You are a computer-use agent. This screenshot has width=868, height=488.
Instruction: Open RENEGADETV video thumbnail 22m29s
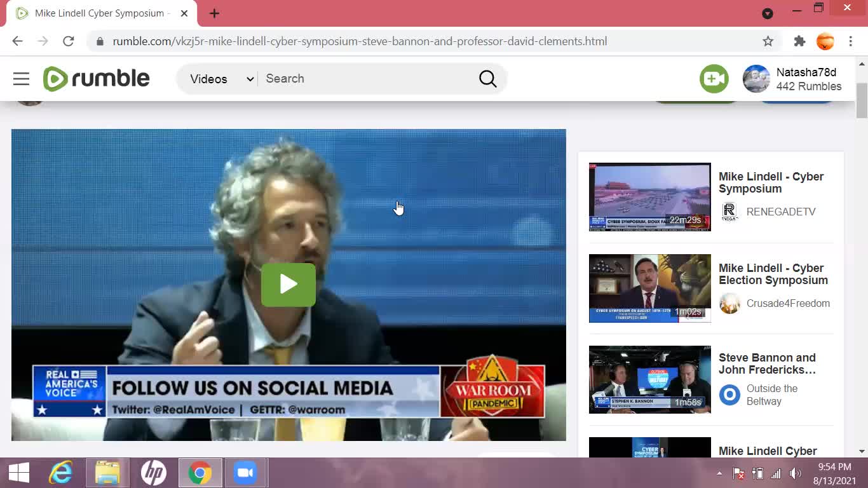(649, 196)
